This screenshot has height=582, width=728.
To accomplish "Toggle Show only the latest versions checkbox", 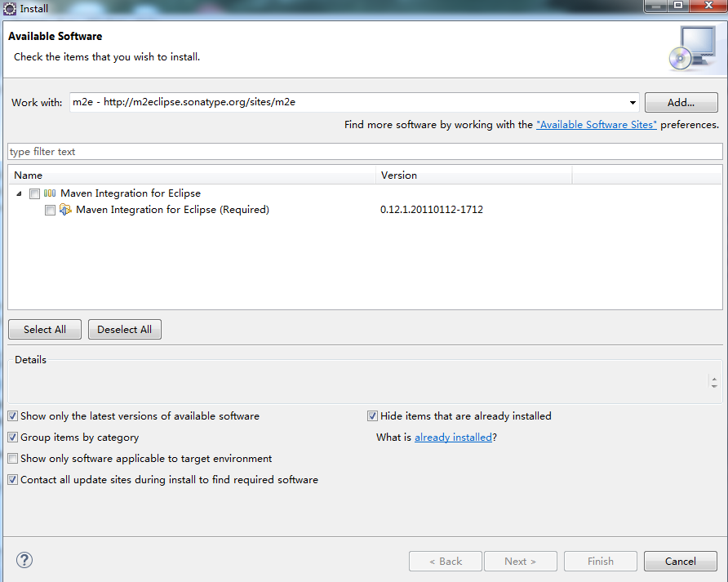I will tap(13, 416).
